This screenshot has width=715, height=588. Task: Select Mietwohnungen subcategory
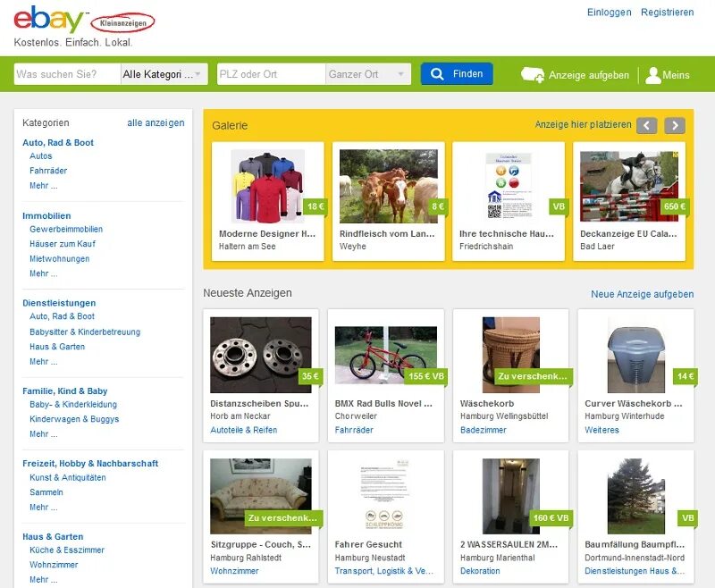(x=59, y=259)
